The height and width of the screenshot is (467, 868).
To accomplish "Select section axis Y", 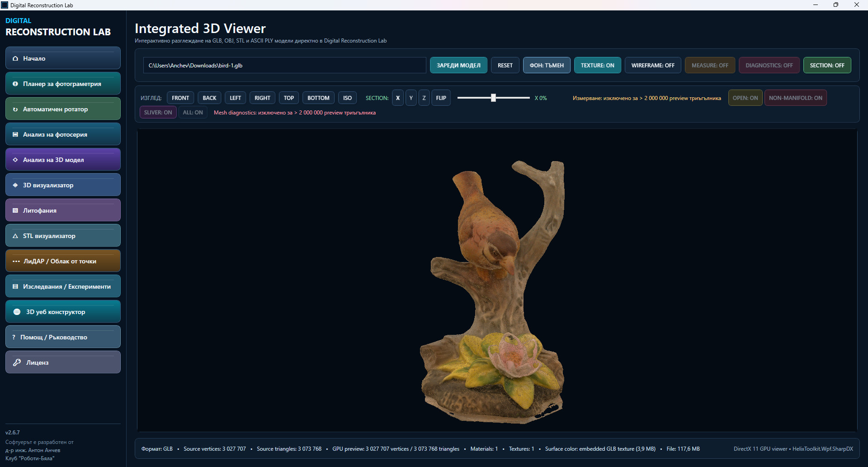I will pyautogui.click(x=411, y=98).
